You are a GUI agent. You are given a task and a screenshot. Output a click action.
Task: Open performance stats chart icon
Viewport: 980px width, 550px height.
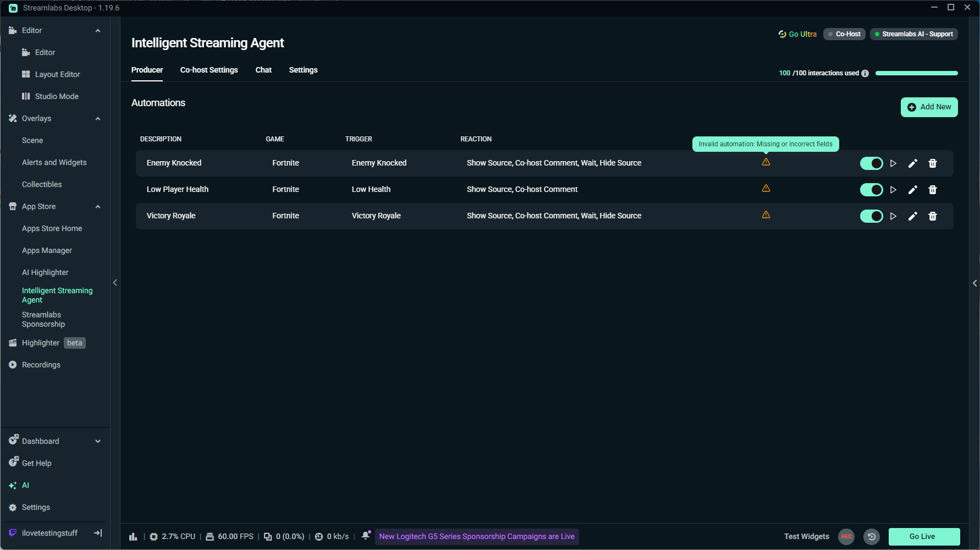133,537
